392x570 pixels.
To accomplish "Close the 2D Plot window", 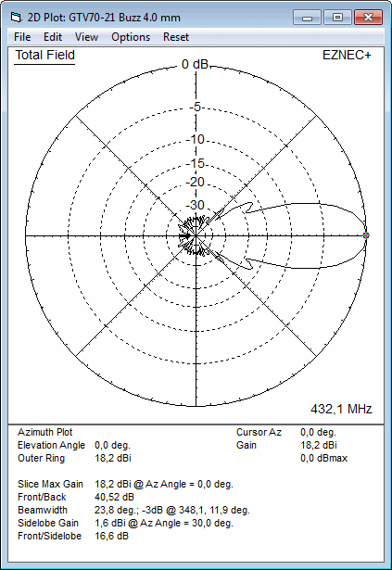I will [x=368, y=18].
